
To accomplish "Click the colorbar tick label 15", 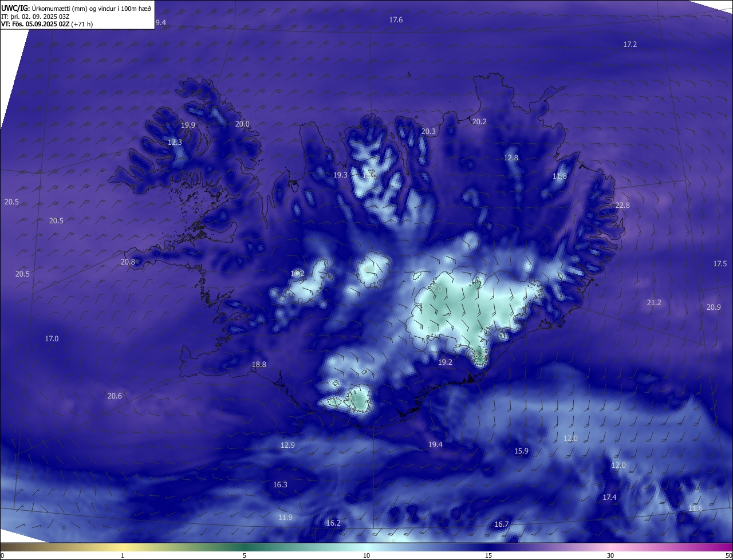I will point(488,555).
